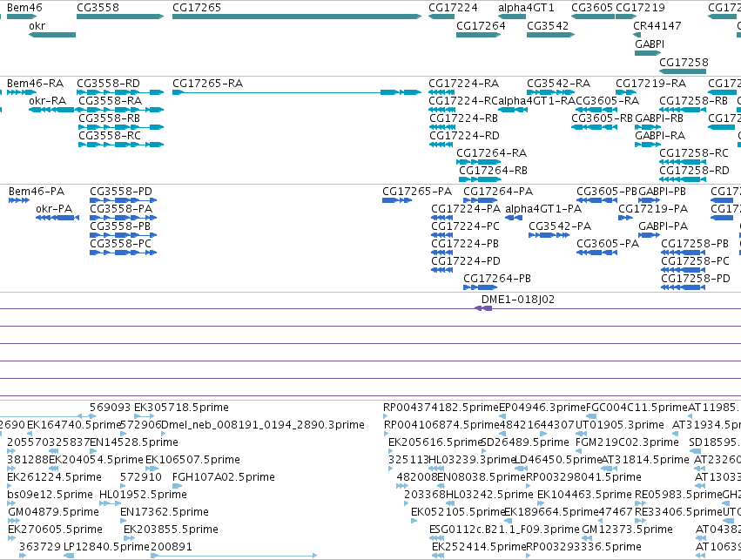This screenshot has height=560, width=741.
Task: Click protein CG3605-PA
Action: 596,253
